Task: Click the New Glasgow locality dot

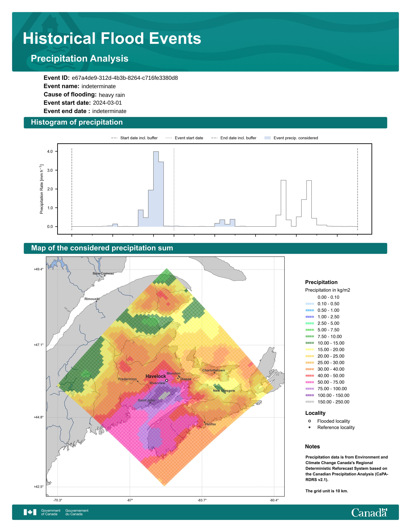Action: point(225,393)
